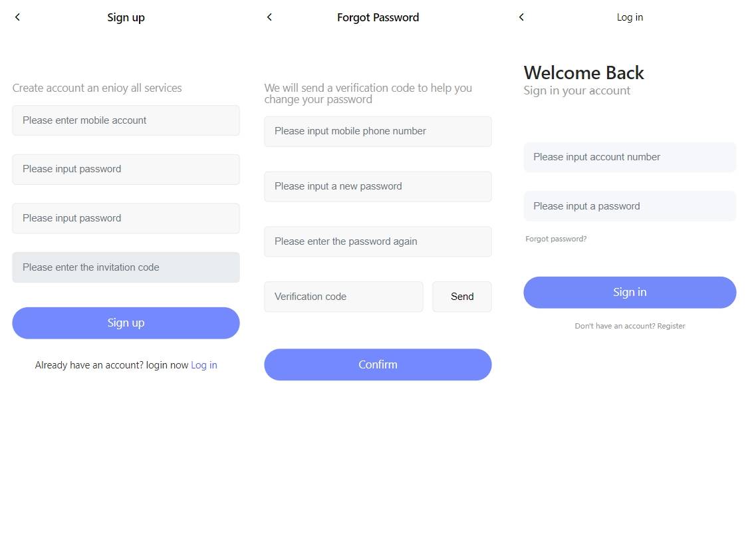This screenshot has width=756, height=560.
Task: Click the Register link under Sign in
Action: (x=671, y=326)
